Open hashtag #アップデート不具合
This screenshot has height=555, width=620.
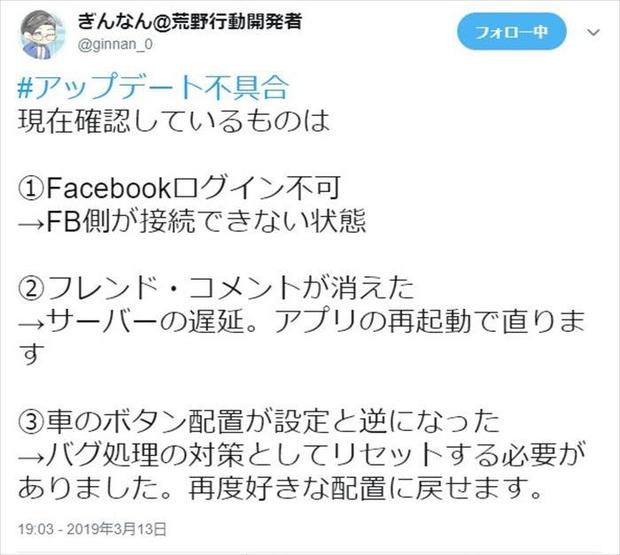tap(153, 87)
